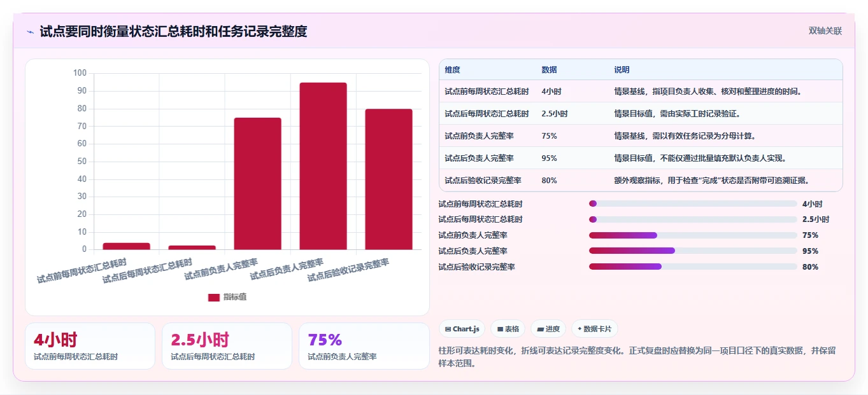Click table note beginning 额外观察指标
Viewport: 868px width, 395px height.
click(712, 181)
